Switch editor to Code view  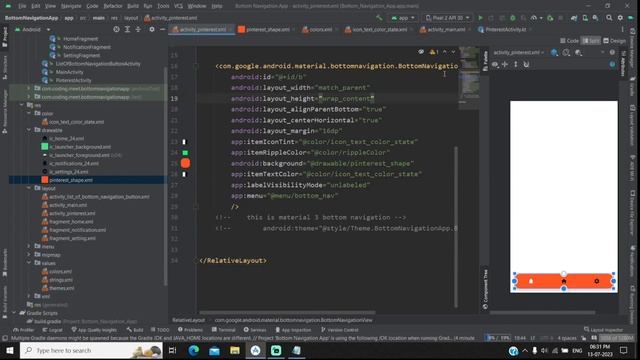569,40
